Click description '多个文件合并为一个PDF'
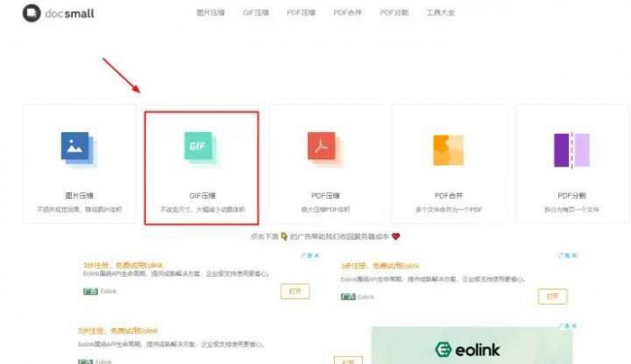Viewport: 631px width, 364px height. tap(448, 209)
